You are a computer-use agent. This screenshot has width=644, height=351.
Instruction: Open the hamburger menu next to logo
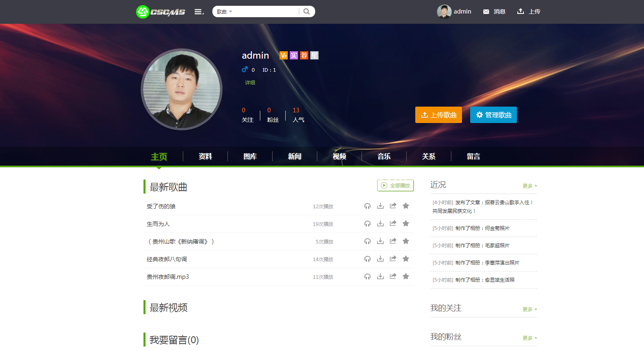coord(199,12)
